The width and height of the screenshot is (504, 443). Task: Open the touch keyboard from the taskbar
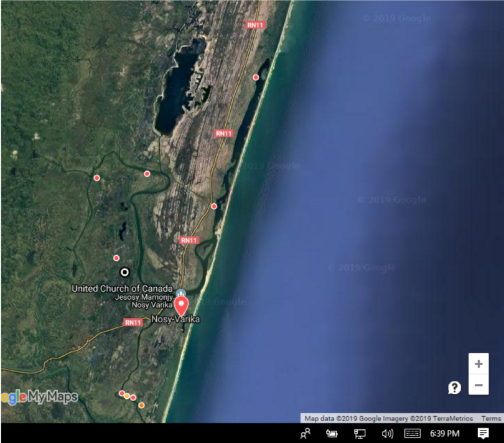413,434
